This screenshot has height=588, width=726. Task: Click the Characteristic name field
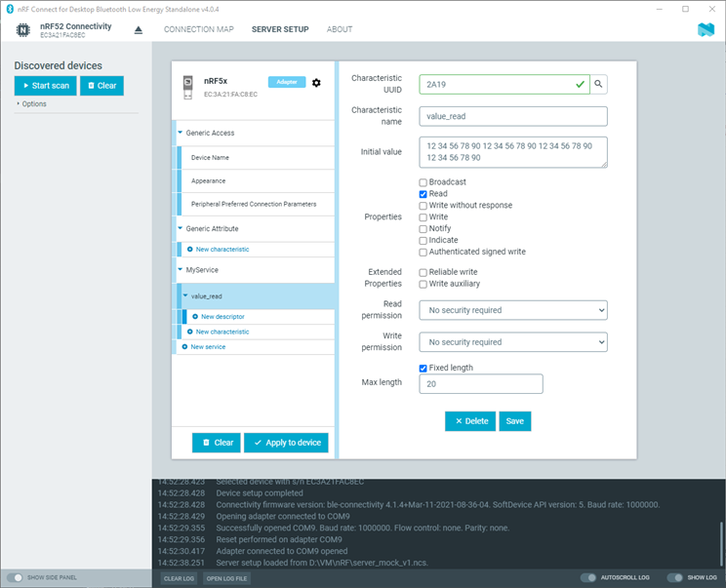point(513,116)
